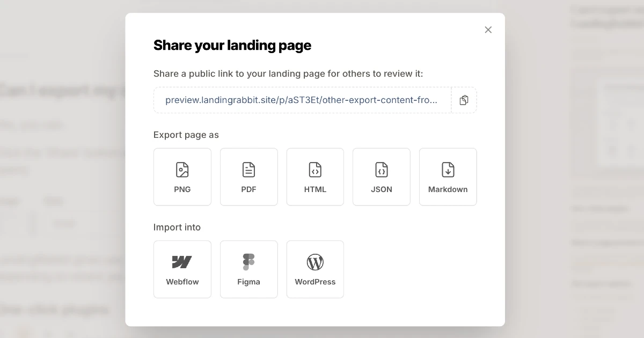Screen dimensions: 644x338
Task: Import into Webflow via its label
Action: point(182,282)
